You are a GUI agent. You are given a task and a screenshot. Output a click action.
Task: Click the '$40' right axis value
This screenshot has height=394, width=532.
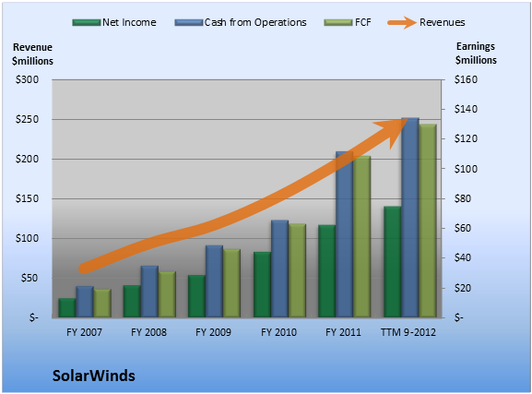(x=463, y=257)
